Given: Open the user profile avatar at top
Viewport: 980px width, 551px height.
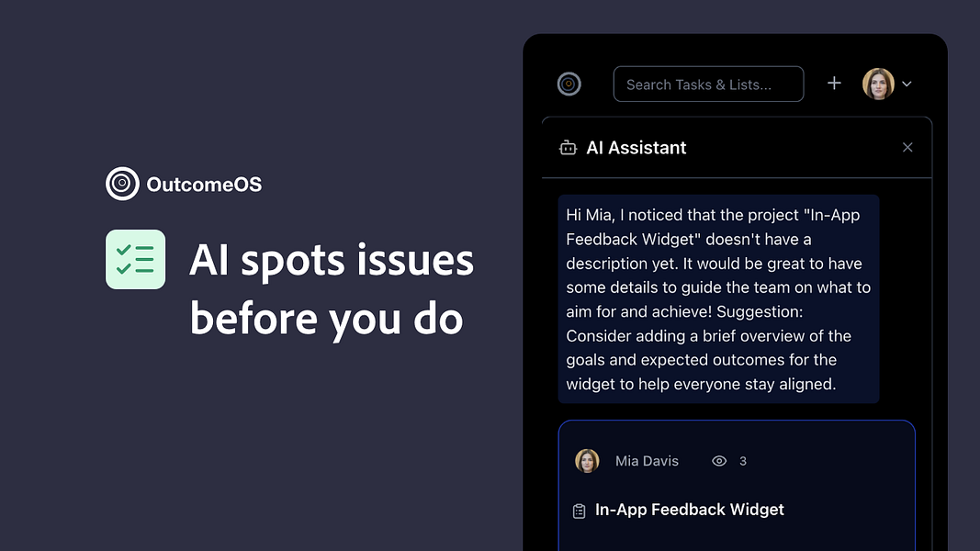Looking at the screenshot, I should pyautogui.click(x=878, y=84).
